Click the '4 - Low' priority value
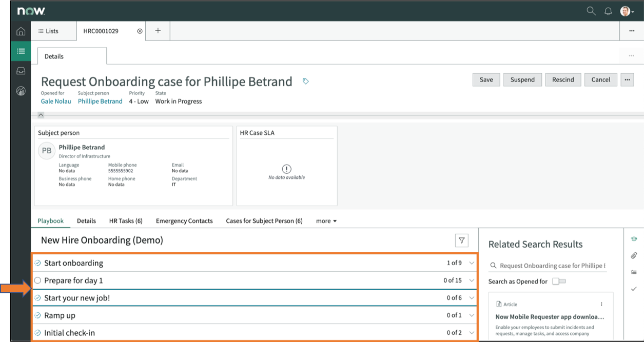 (139, 102)
